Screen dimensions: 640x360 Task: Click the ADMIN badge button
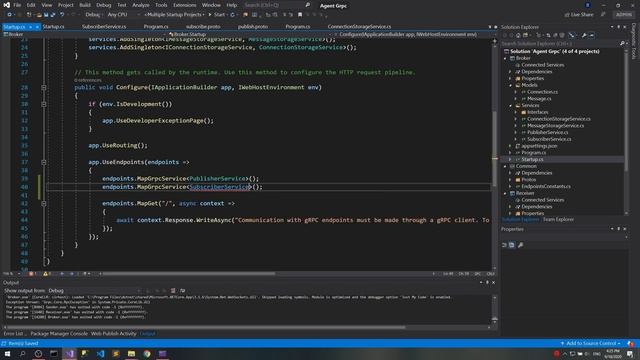(x=624, y=15)
